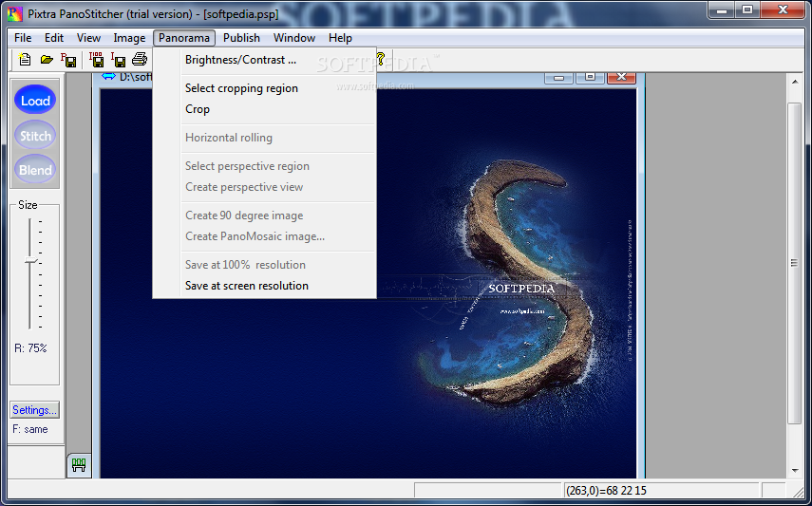Click the Stitch button
The image size is (812, 506).
coord(35,136)
